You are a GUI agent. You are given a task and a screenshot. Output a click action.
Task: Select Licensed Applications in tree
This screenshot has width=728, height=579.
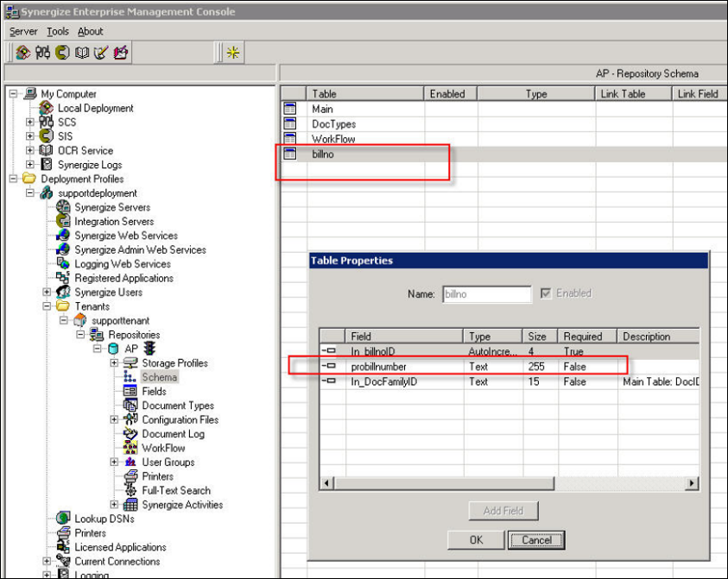[x=120, y=547]
